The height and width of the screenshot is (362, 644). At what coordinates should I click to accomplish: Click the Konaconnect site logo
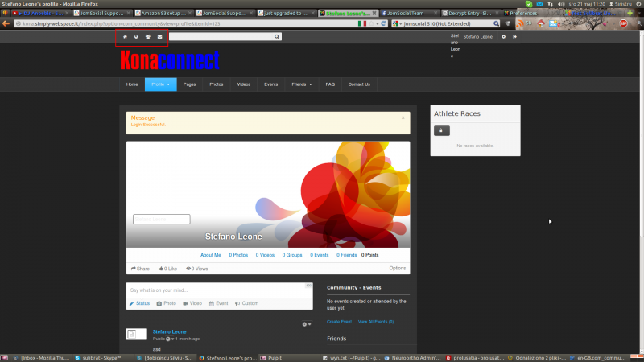click(x=170, y=61)
